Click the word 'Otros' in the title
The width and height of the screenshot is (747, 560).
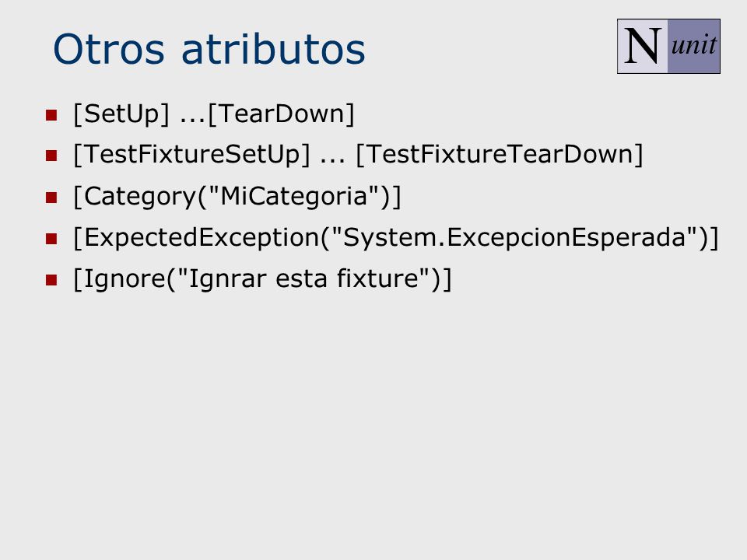tap(109, 49)
